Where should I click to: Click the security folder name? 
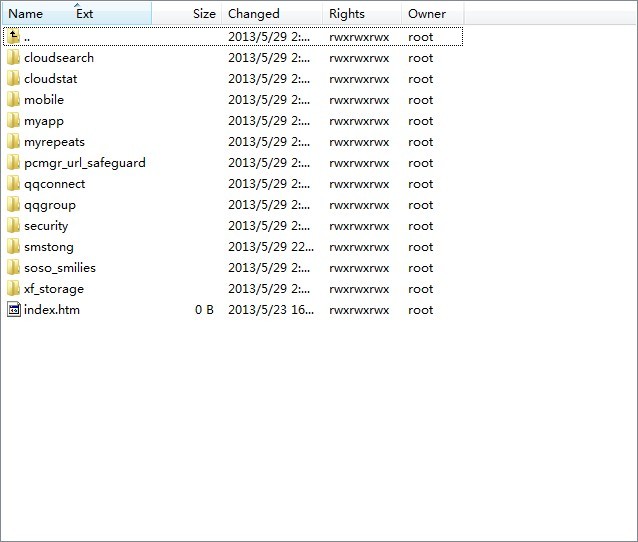click(x=46, y=226)
